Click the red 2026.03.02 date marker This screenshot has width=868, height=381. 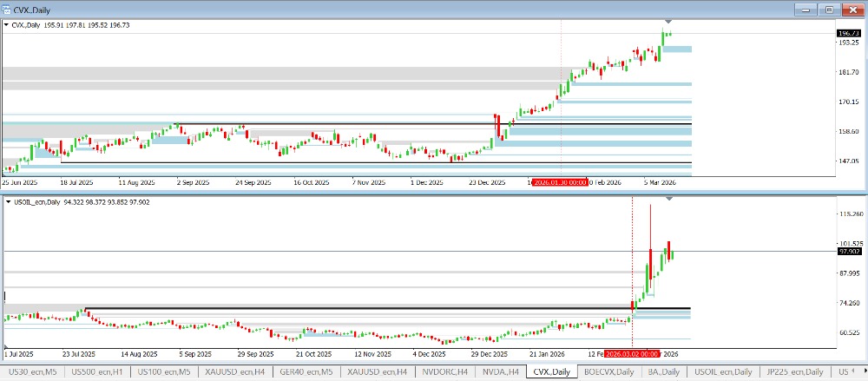tap(631, 354)
